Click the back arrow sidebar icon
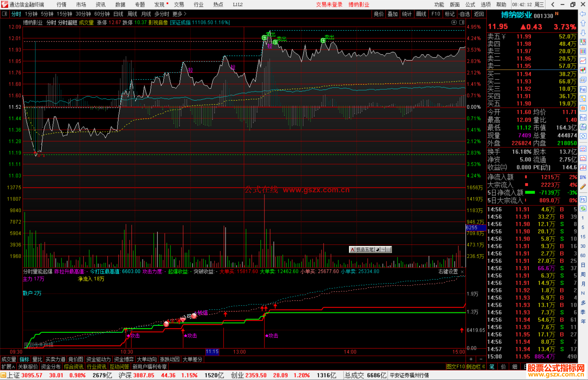The height and width of the screenshot is (380, 588). pyautogui.click(x=583, y=14)
